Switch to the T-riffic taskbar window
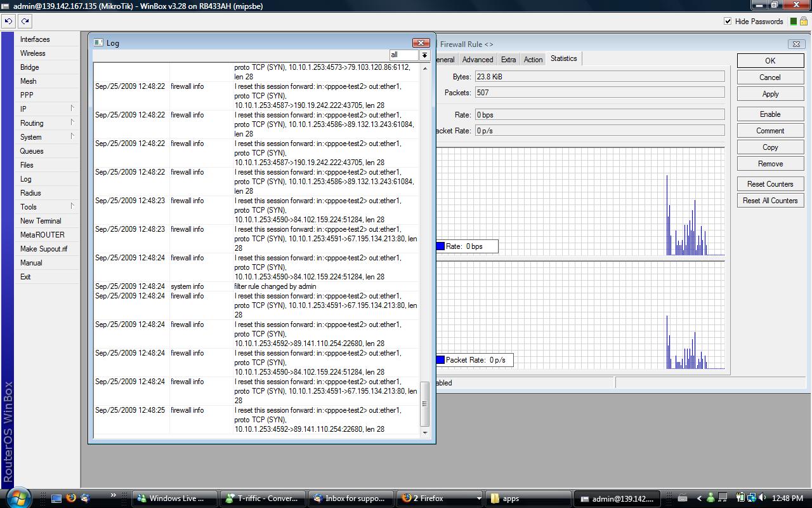 click(262, 498)
